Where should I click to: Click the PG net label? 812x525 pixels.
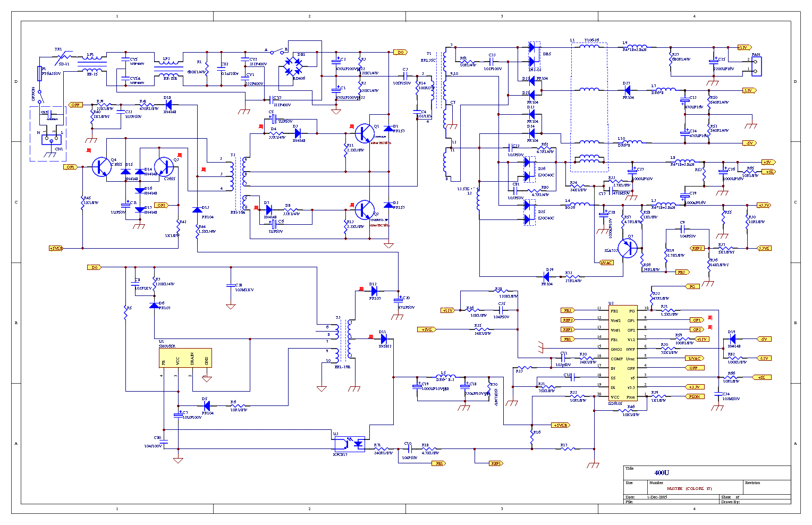point(692,286)
